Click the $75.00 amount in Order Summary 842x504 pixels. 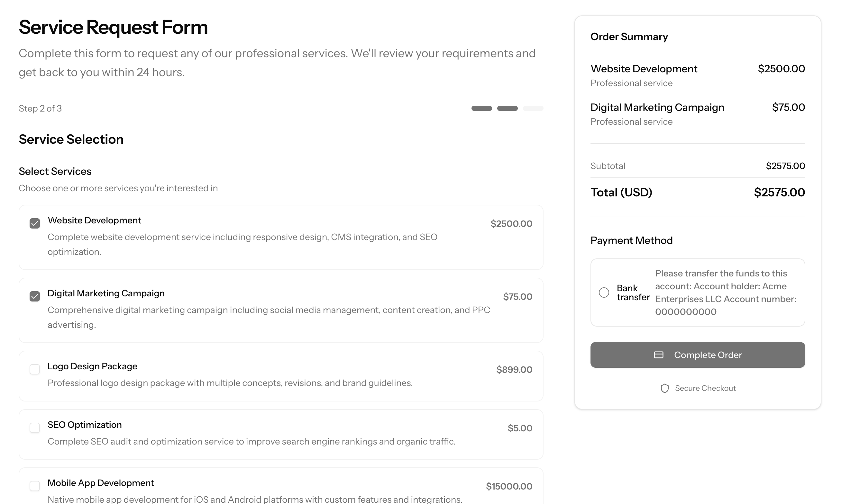click(788, 107)
